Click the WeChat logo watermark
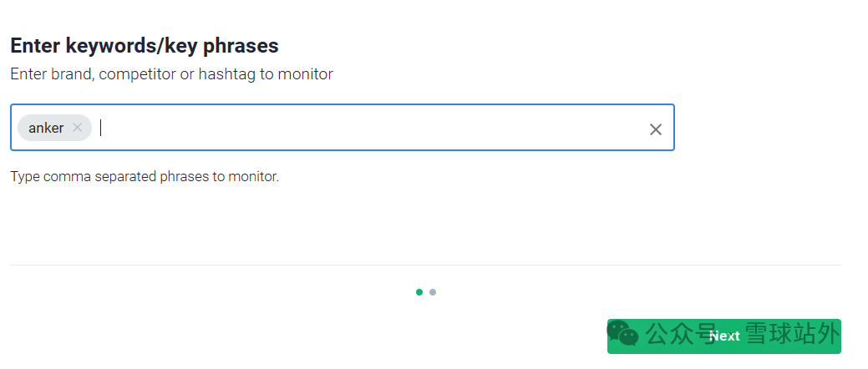Image resolution: width=868 pixels, height=369 pixels. (x=623, y=335)
